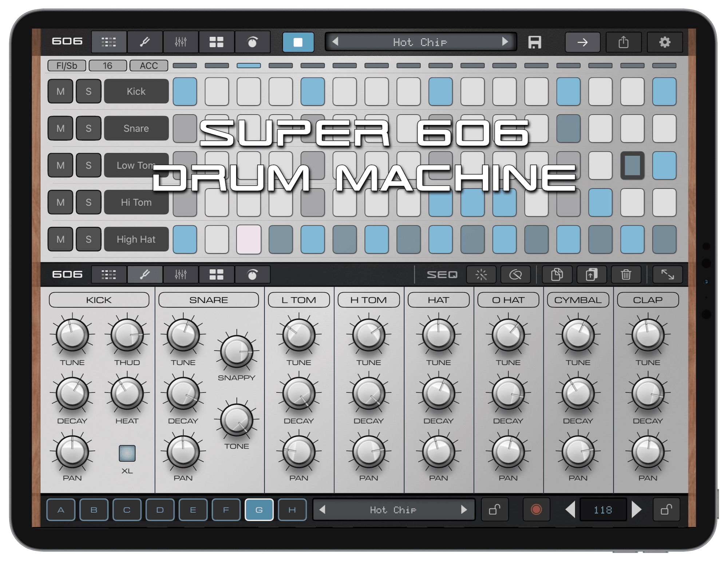
Task: Decrease tempo with left arrow
Action: tap(570, 510)
